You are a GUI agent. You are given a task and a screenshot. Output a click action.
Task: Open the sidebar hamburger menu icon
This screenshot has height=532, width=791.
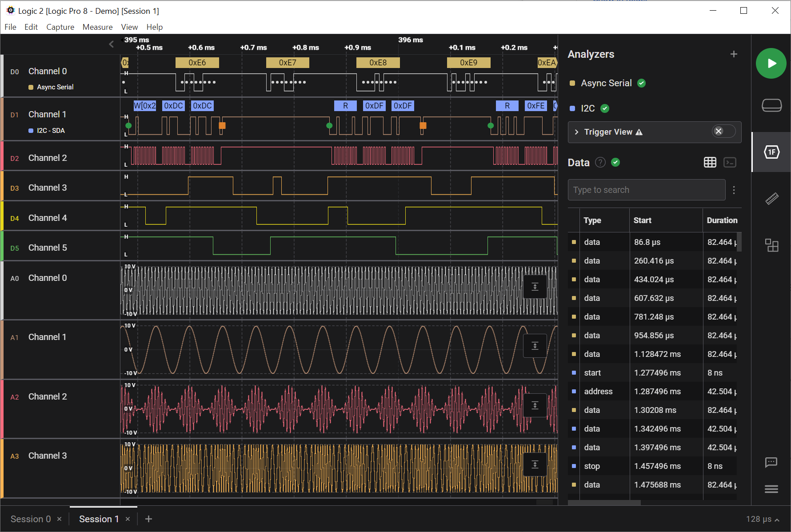pos(771,489)
